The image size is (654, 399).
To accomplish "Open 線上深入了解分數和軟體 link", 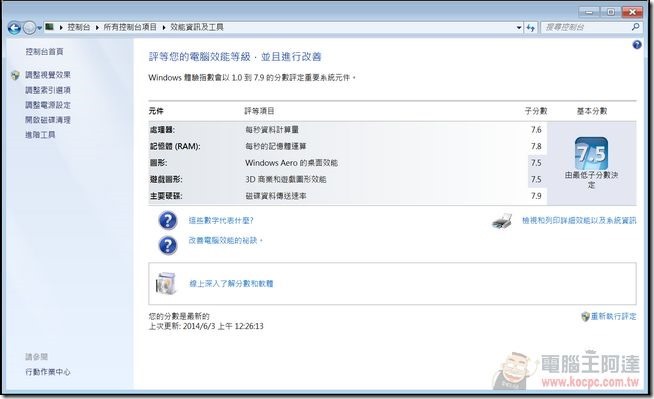I will click(x=231, y=284).
